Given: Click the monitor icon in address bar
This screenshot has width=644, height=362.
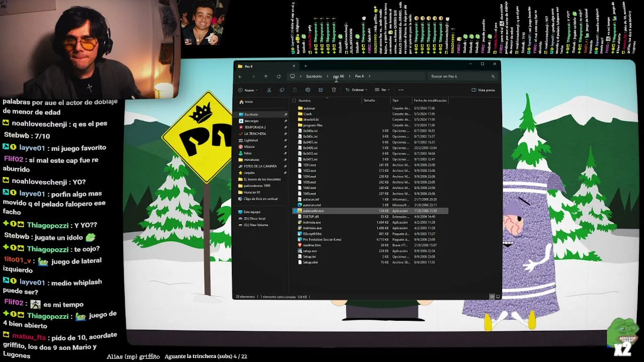Looking at the screenshot, I should (292, 76).
